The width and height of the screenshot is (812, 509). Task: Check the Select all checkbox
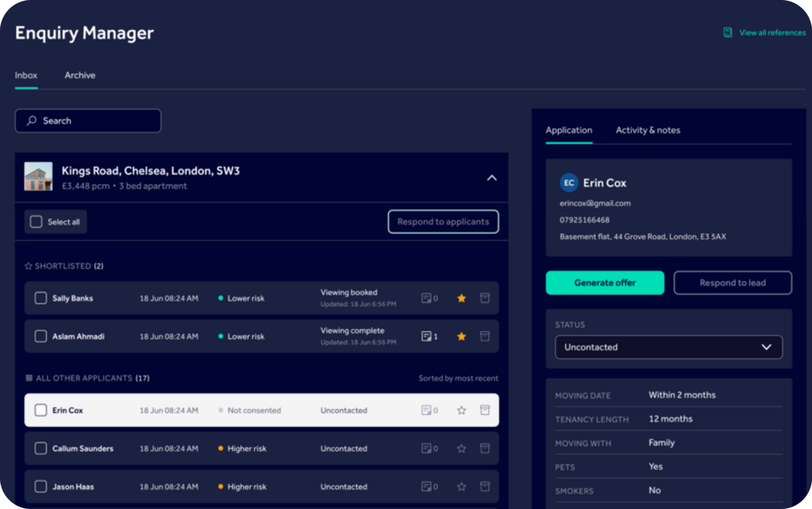click(35, 222)
